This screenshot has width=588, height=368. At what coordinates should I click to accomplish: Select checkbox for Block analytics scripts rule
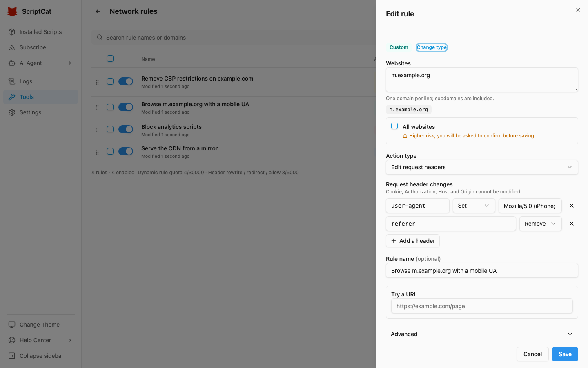tap(110, 129)
